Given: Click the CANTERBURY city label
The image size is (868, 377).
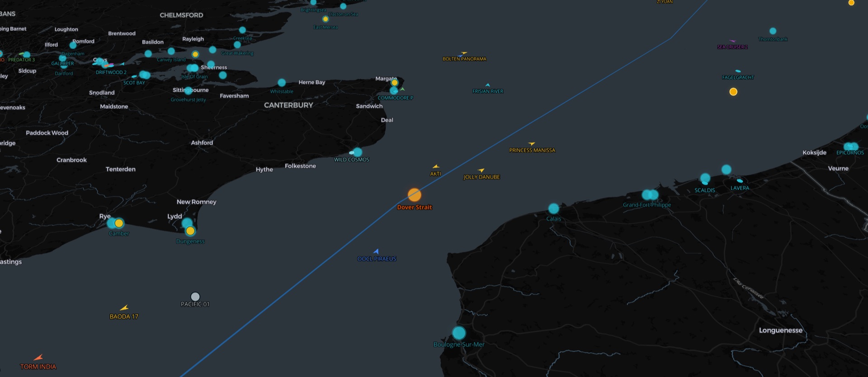Looking at the screenshot, I should [288, 105].
